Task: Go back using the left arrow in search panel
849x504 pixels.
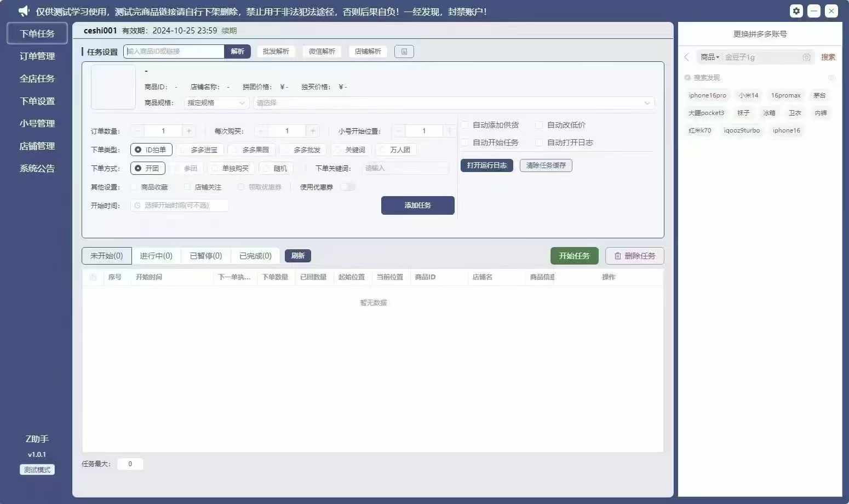Action: point(687,57)
